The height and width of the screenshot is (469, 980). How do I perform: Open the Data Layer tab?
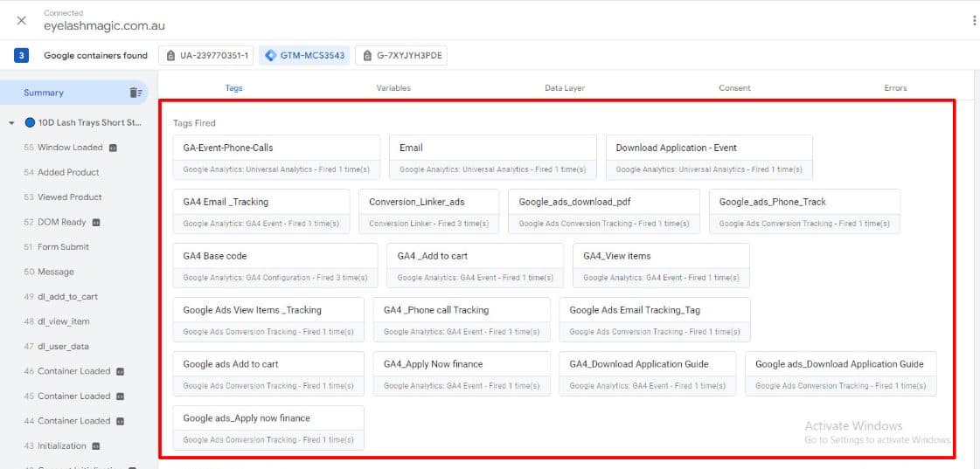click(565, 88)
